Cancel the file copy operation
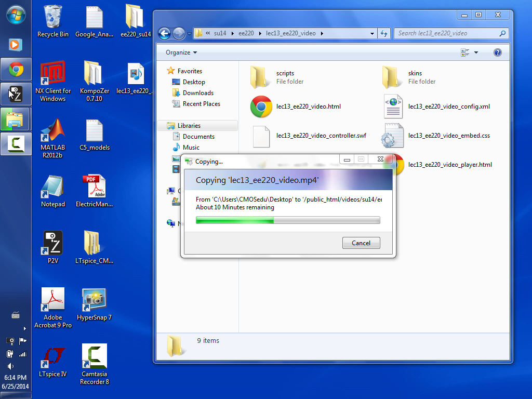Image resolution: width=532 pixels, height=399 pixels. click(x=361, y=243)
